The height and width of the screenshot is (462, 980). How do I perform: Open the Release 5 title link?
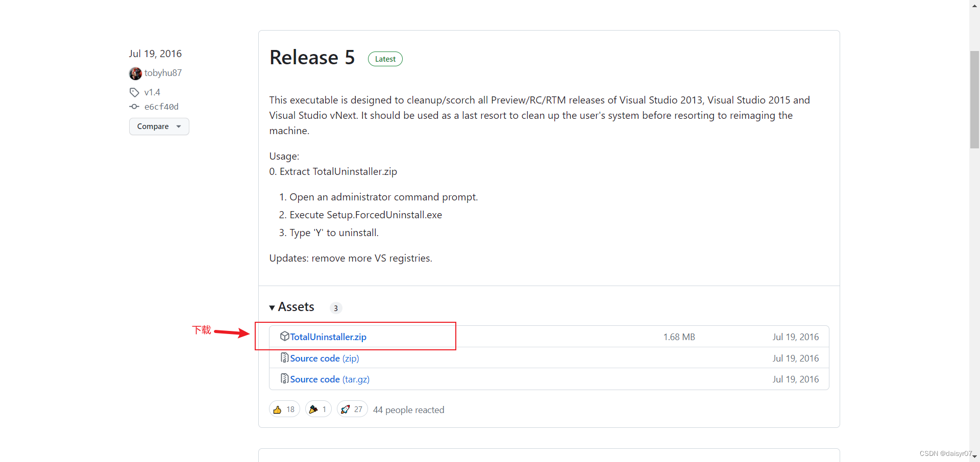(312, 58)
